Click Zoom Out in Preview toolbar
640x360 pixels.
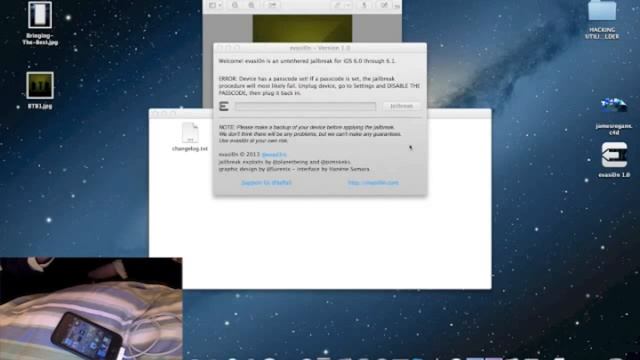pos(235,5)
